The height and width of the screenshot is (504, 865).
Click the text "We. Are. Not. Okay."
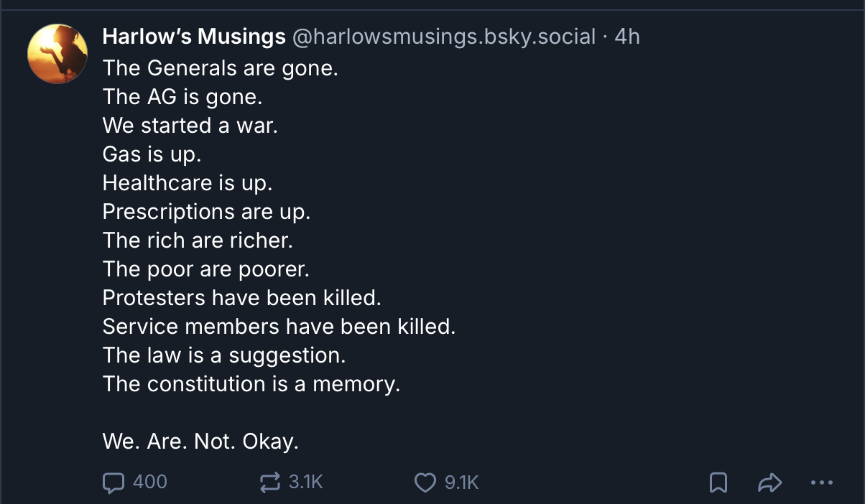pyautogui.click(x=200, y=442)
